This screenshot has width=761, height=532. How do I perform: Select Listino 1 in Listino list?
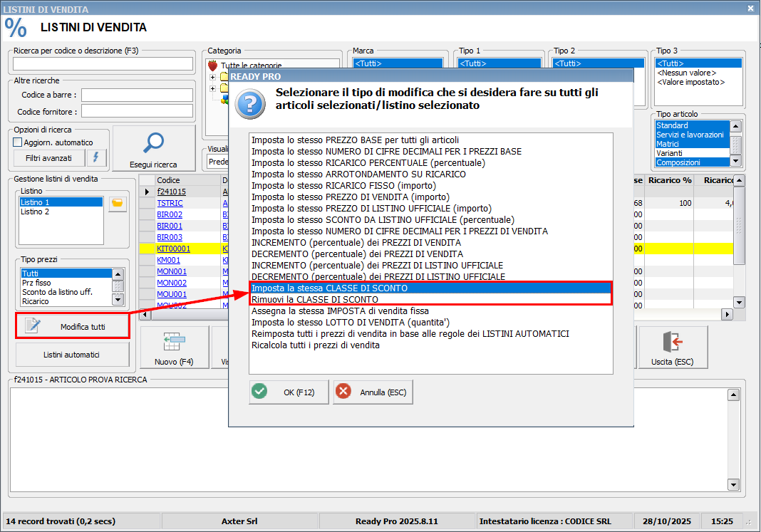[x=61, y=202]
